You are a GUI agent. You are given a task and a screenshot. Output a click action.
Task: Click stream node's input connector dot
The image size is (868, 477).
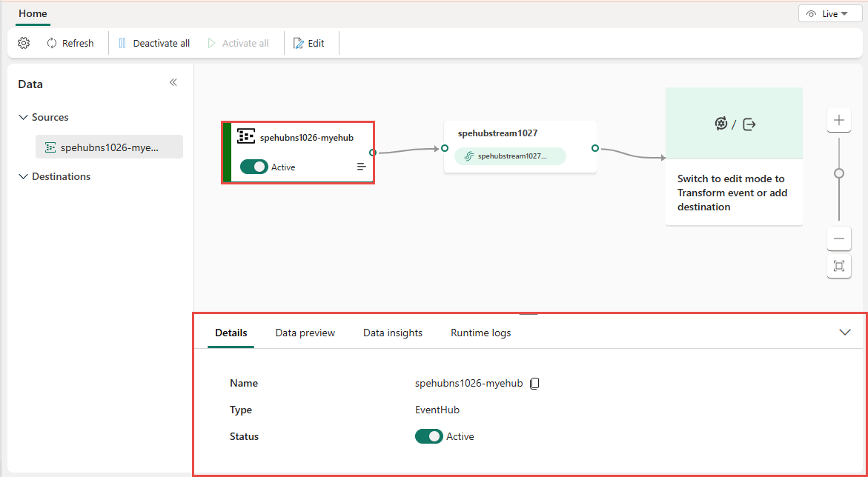(445, 148)
